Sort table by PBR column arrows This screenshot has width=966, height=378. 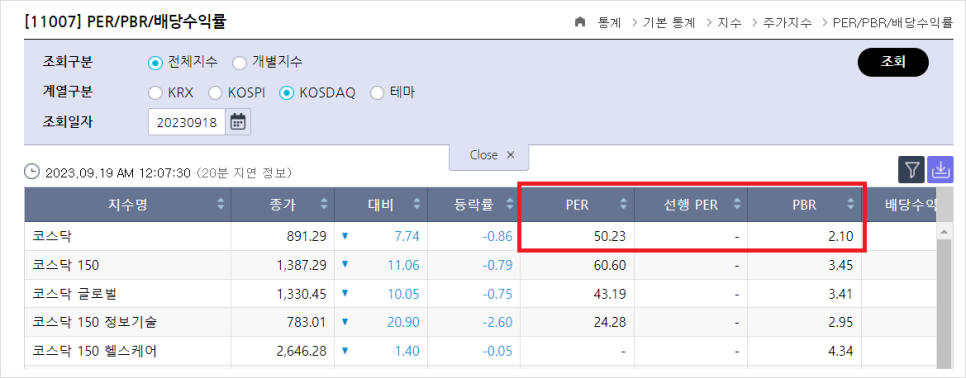coord(851,205)
